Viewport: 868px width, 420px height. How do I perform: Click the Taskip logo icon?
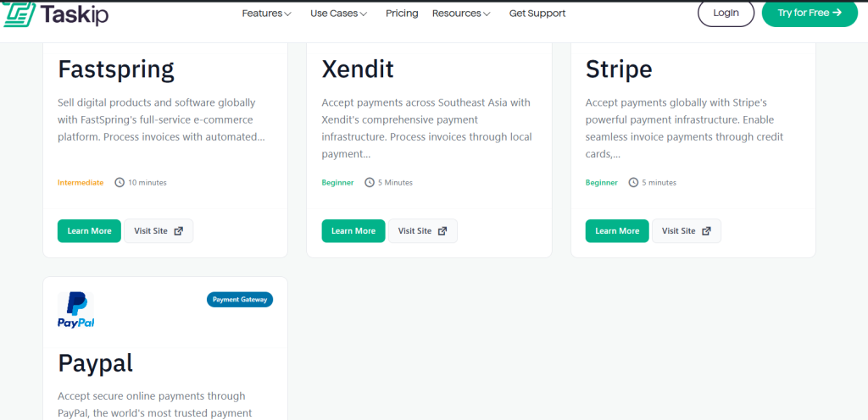coord(19,14)
